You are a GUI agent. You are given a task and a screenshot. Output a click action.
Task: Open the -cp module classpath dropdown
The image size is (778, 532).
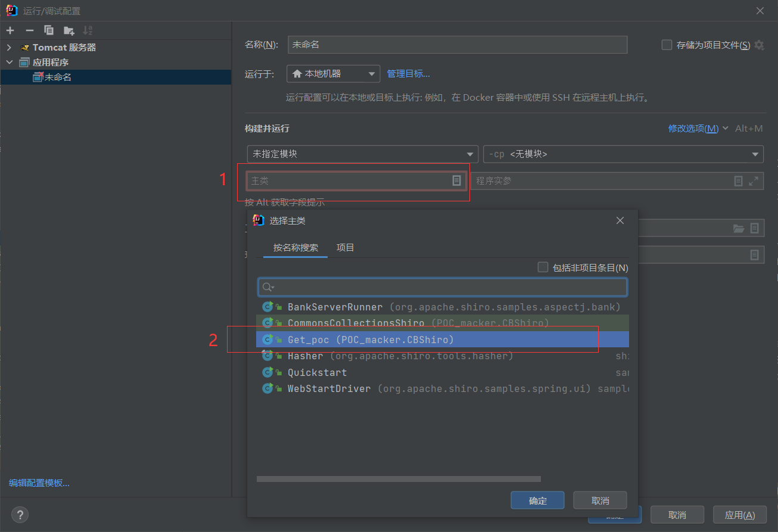pos(623,154)
